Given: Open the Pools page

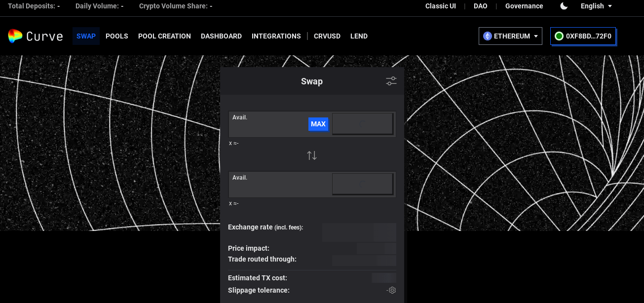Looking at the screenshot, I should point(117,36).
